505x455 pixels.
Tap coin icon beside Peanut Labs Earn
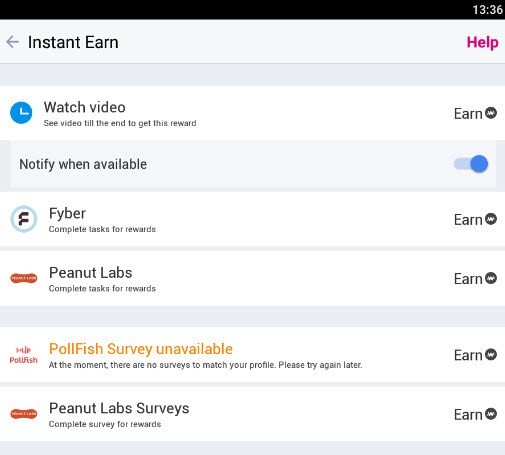pyautogui.click(x=491, y=278)
